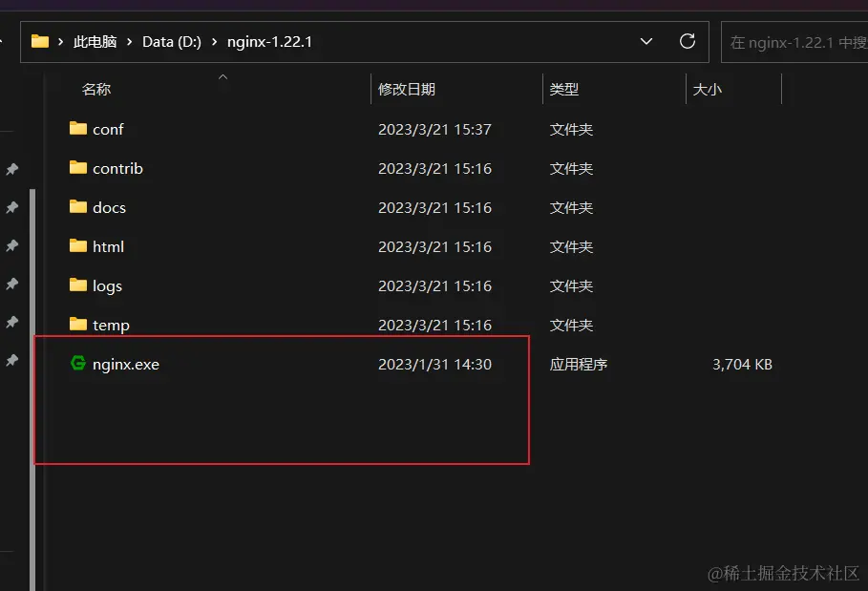
Task: Click the date in the html row
Action: [x=434, y=246]
